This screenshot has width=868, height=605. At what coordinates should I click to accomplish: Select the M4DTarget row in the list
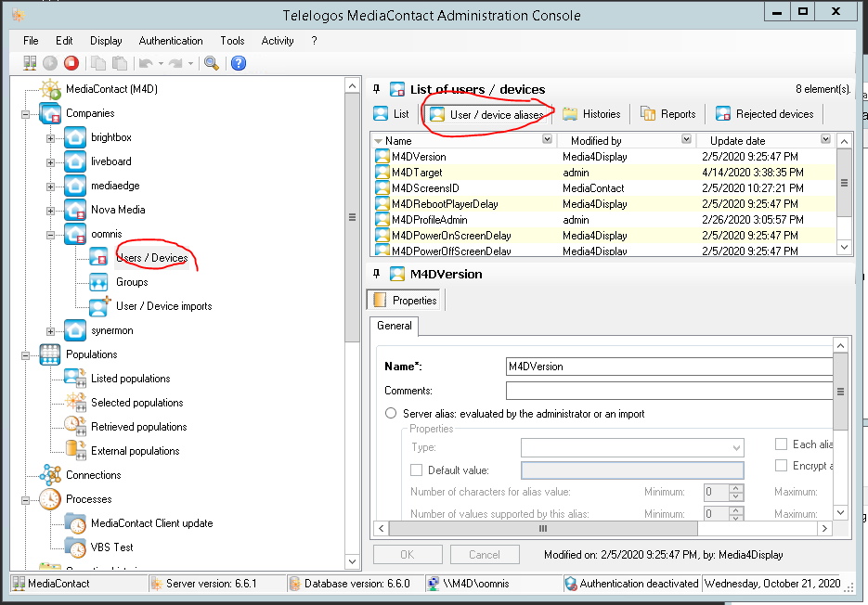[x=603, y=173]
